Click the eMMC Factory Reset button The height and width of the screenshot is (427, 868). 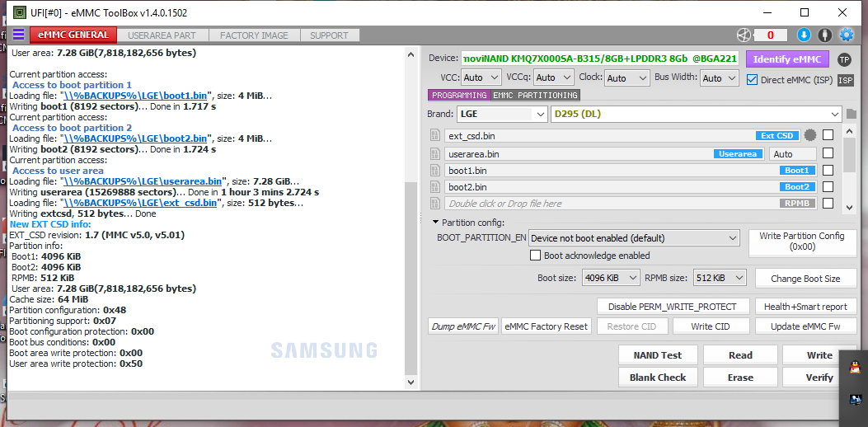click(x=547, y=326)
